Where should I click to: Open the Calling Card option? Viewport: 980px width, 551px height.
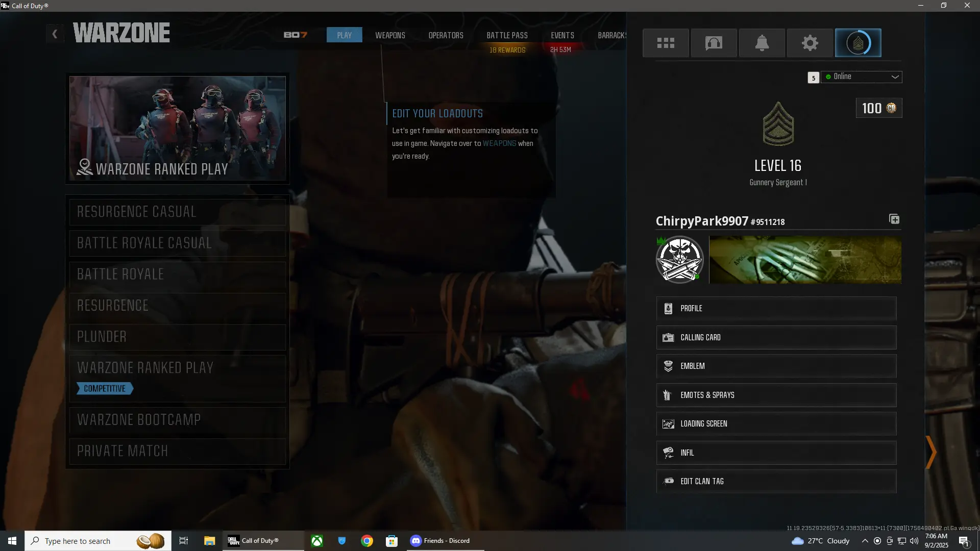[x=776, y=338]
